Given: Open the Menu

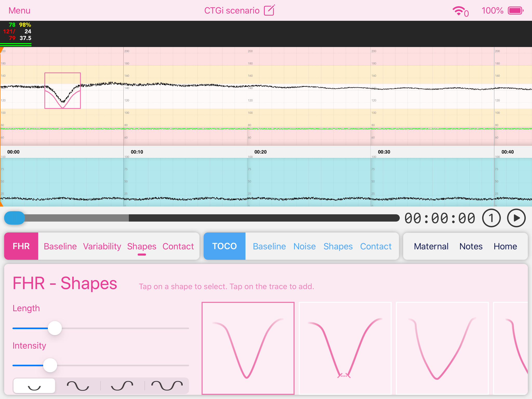Looking at the screenshot, I should point(19,11).
